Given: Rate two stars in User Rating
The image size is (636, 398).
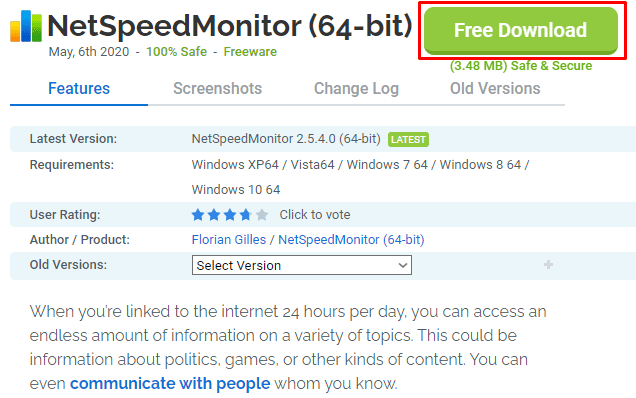Looking at the screenshot, I should (x=214, y=215).
